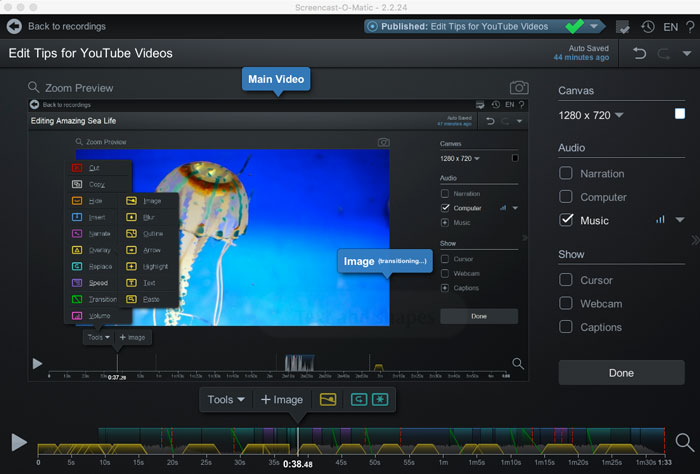Open the Tools dropdown in the main toolbar
Viewport: 700px width, 474px height.
(226, 399)
